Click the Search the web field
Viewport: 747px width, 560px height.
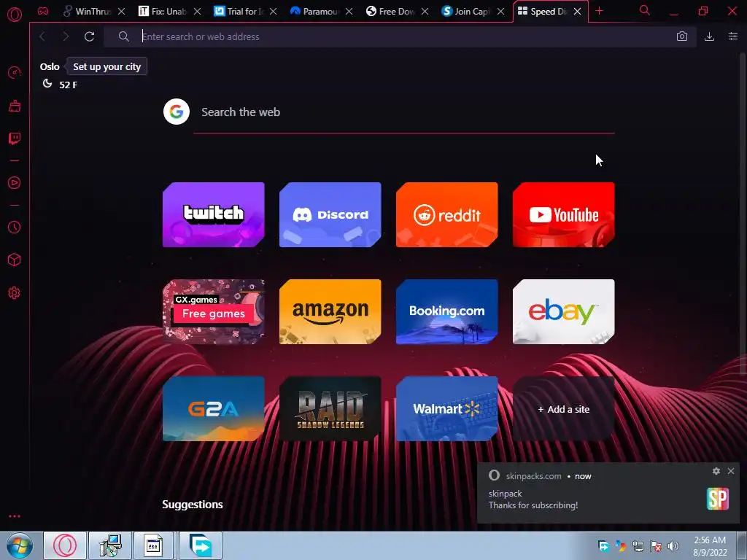point(404,112)
